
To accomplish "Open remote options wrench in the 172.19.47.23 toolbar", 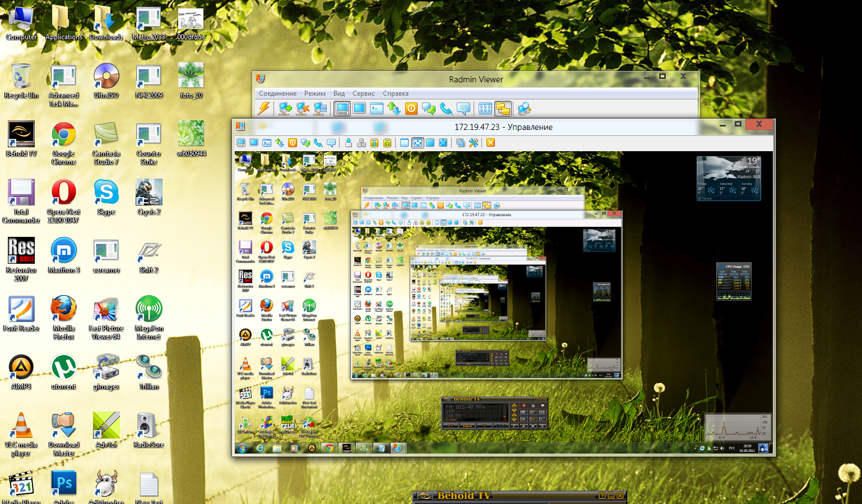I will click(x=474, y=143).
